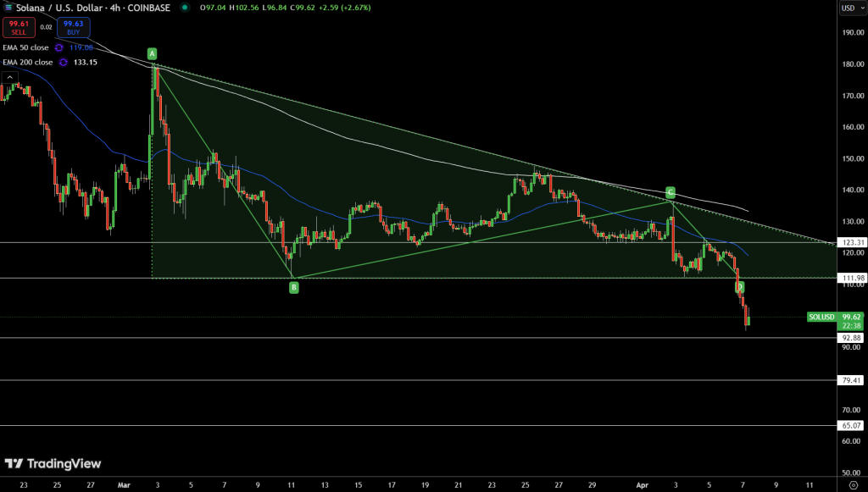Select the green point C marker on the chart

click(x=669, y=193)
